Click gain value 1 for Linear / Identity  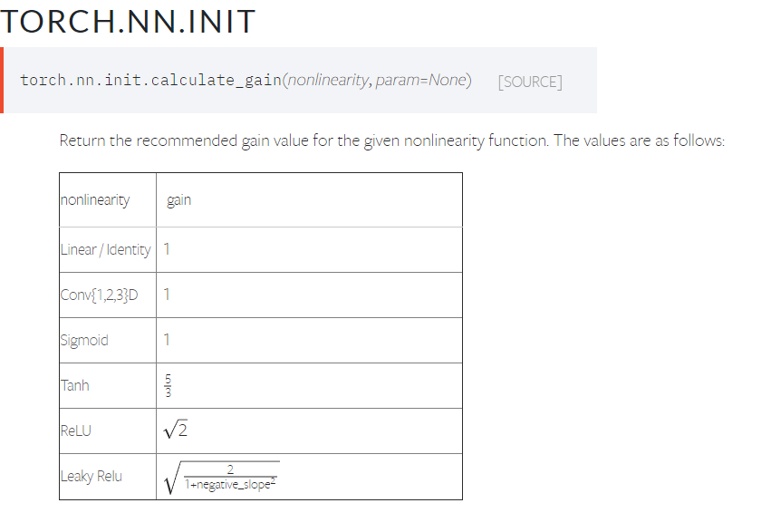(x=167, y=249)
